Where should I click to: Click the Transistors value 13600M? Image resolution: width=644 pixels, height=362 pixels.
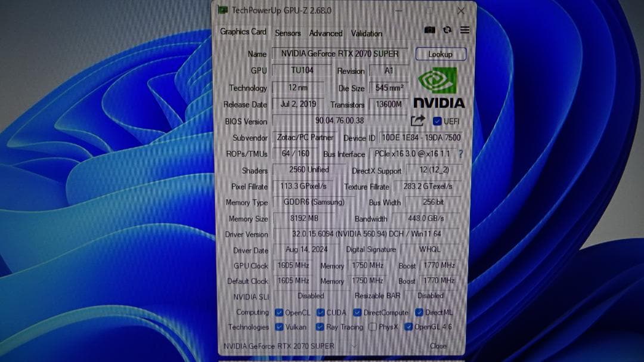(388, 104)
